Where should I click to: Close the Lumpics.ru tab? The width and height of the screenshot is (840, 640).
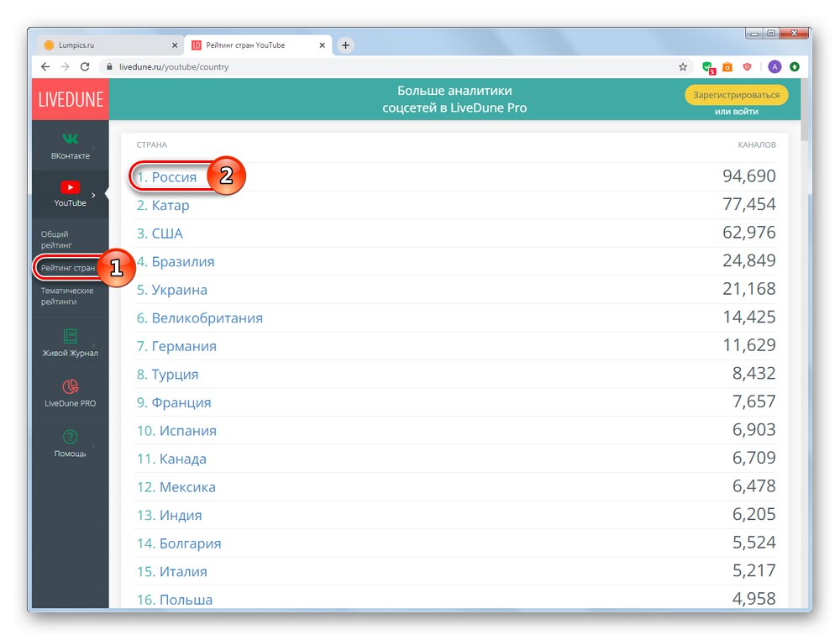175,45
